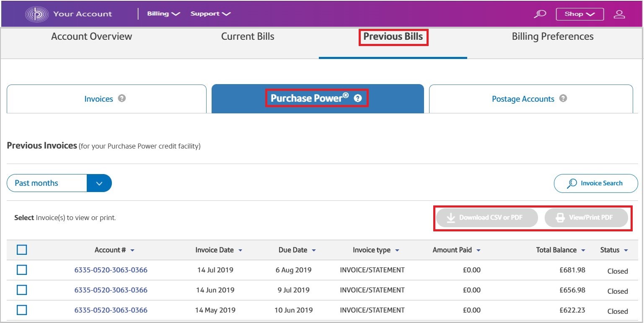Viewport: 644px width, 323px height.
Task: Select the 14 Jul 2019 invoice checkbox
Action: pyautogui.click(x=22, y=270)
